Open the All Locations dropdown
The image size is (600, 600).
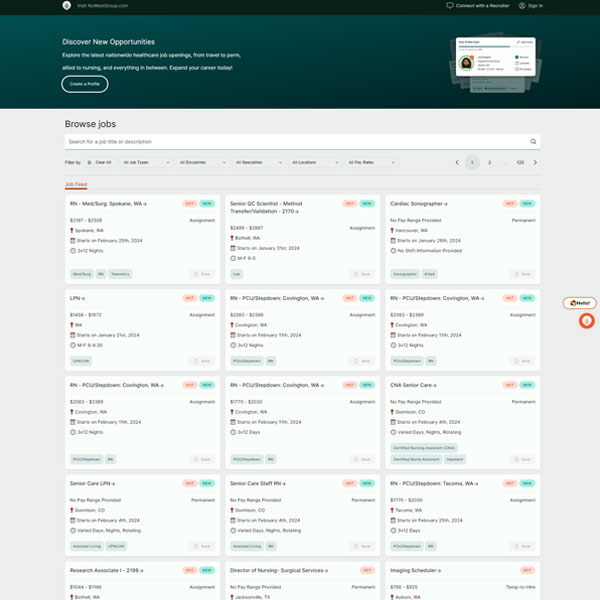pyautogui.click(x=315, y=163)
